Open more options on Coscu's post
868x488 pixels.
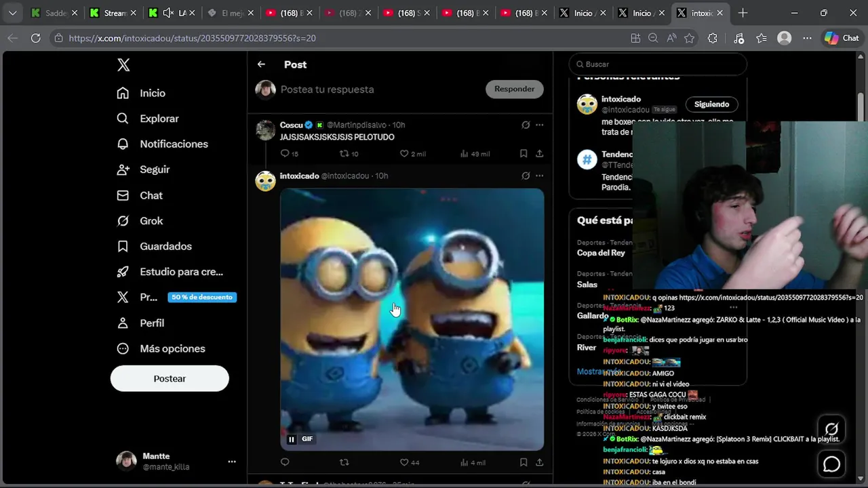tap(539, 125)
